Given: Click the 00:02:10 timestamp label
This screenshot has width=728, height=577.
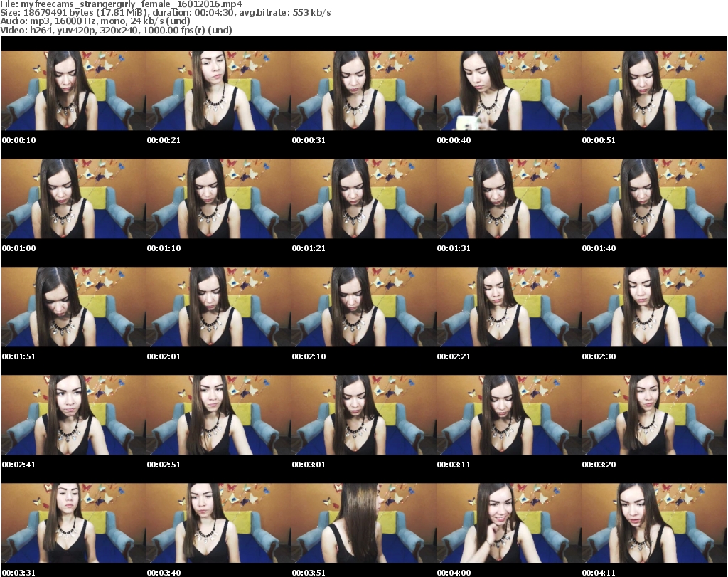Looking at the screenshot, I should point(309,356).
